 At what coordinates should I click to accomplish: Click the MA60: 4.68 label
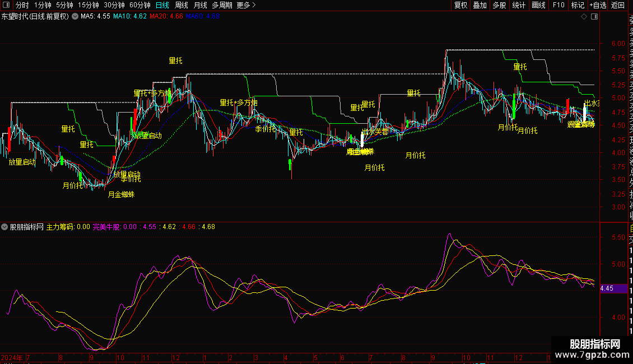(203, 17)
